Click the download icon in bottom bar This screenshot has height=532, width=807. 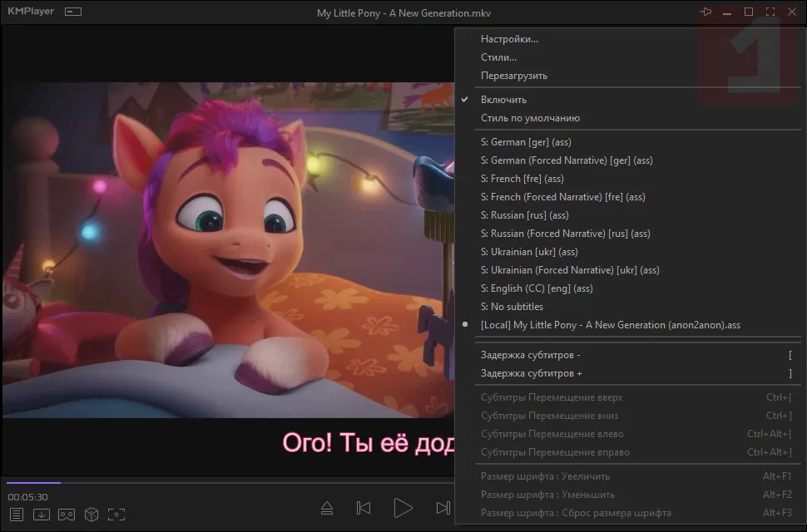41,514
